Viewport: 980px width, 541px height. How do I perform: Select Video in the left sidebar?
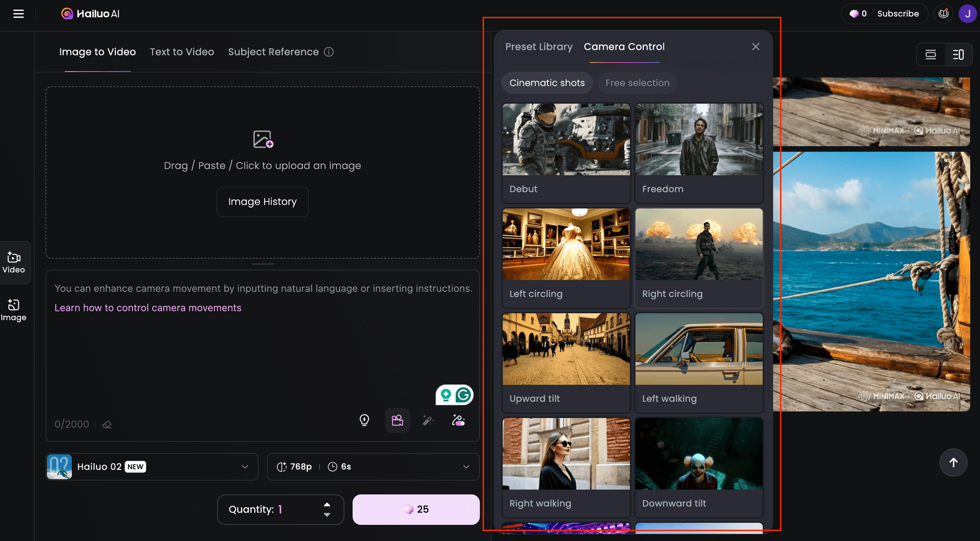tap(14, 263)
